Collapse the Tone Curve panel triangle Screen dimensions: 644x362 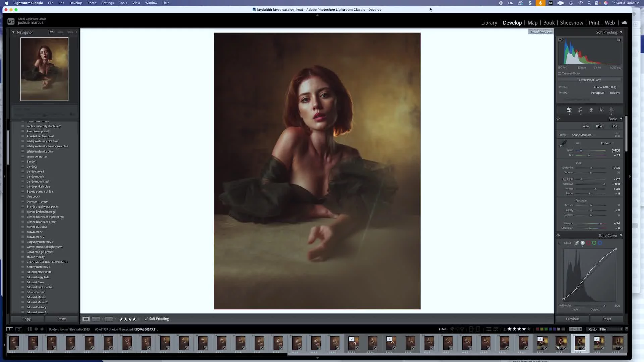[x=621, y=235]
